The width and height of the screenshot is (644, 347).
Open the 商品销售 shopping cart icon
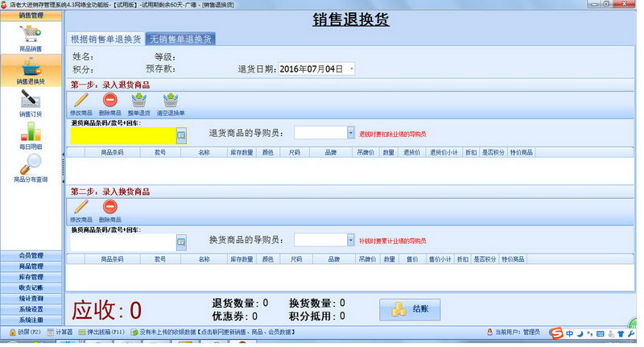tap(31, 34)
